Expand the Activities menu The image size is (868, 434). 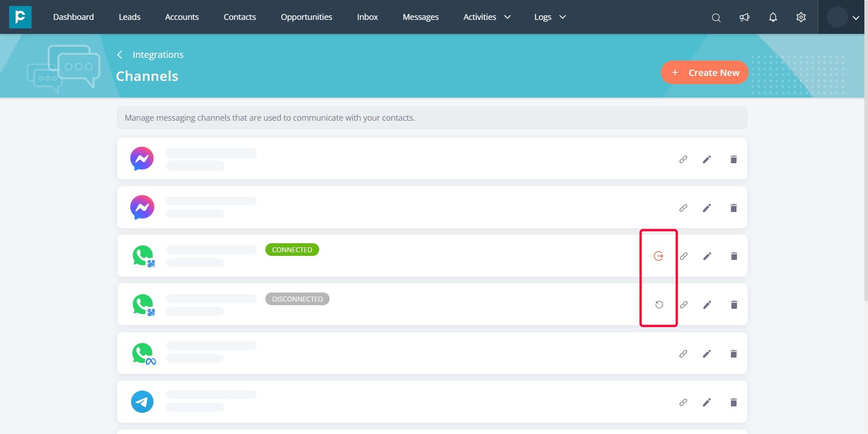coord(486,17)
